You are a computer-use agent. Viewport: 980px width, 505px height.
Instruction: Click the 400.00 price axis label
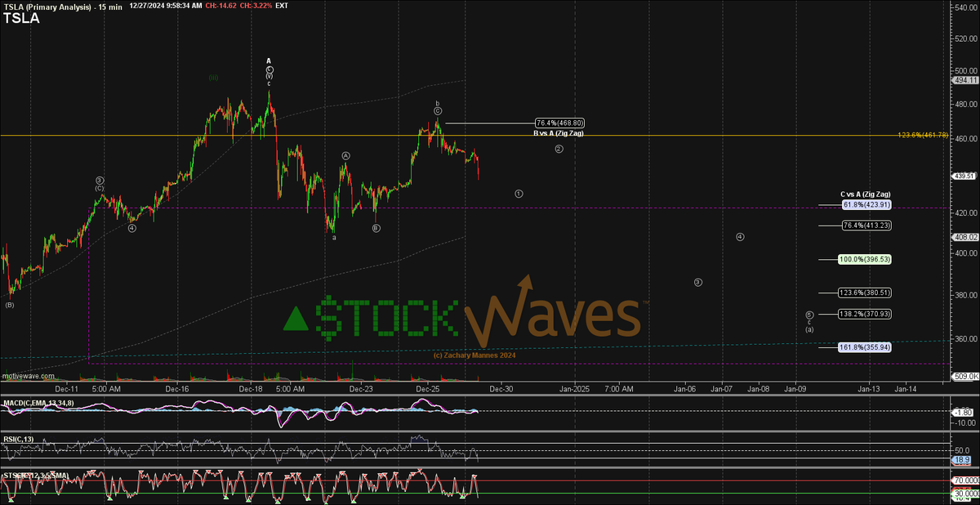point(965,253)
